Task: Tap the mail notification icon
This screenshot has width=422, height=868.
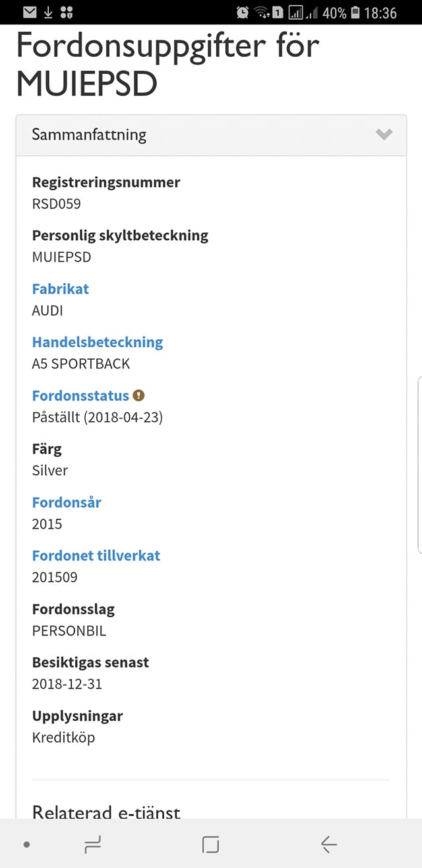Action: point(30,13)
